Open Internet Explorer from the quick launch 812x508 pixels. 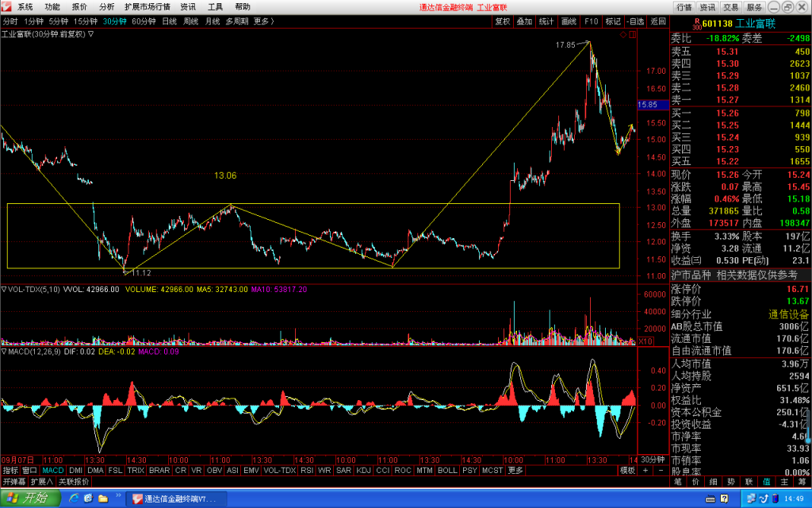click(x=74, y=498)
